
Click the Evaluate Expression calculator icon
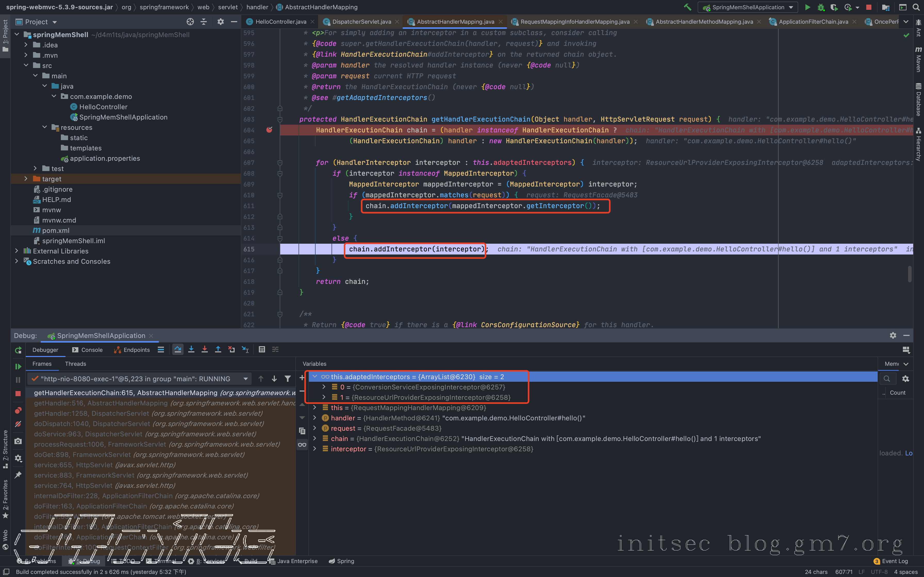(x=261, y=350)
